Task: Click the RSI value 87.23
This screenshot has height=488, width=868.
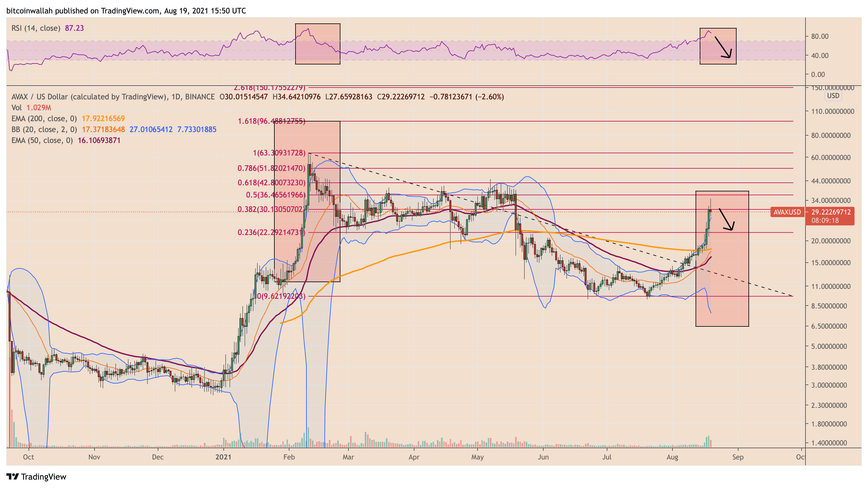Action: point(74,28)
